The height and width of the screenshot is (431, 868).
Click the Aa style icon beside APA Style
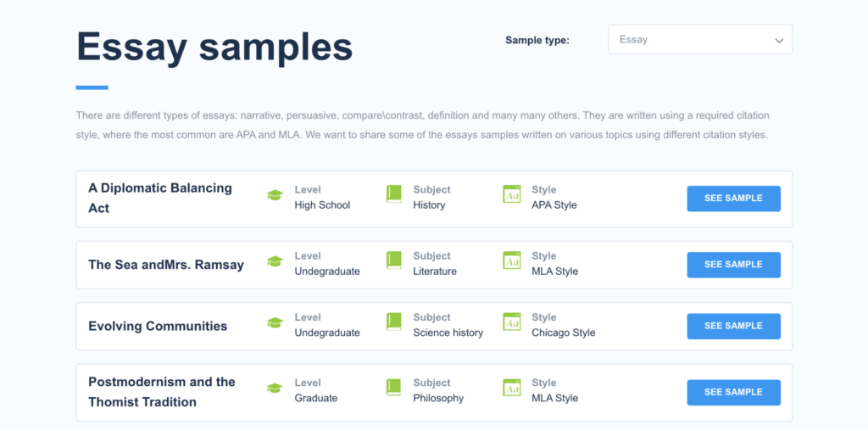click(x=512, y=194)
